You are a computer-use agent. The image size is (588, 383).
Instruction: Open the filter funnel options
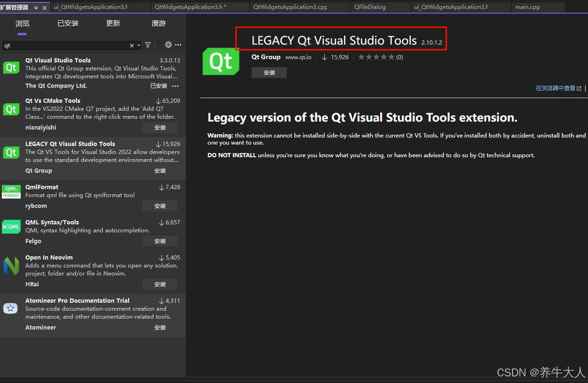click(148, 45)
